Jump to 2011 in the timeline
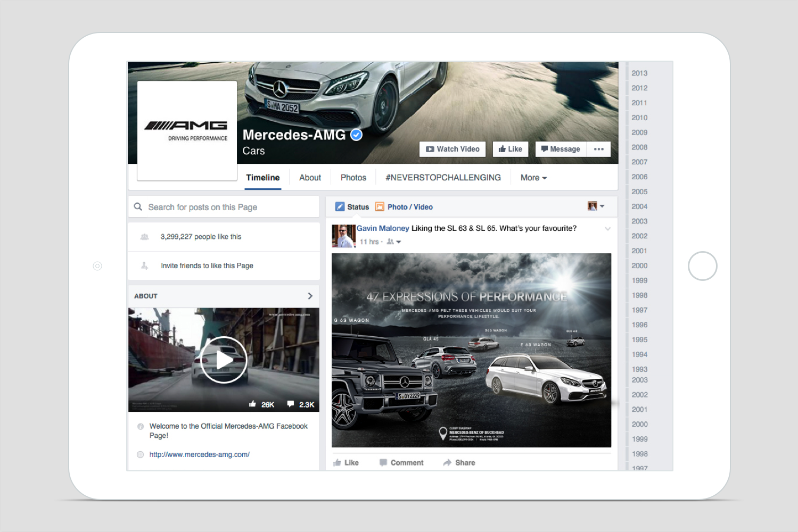 pos(639,103)
